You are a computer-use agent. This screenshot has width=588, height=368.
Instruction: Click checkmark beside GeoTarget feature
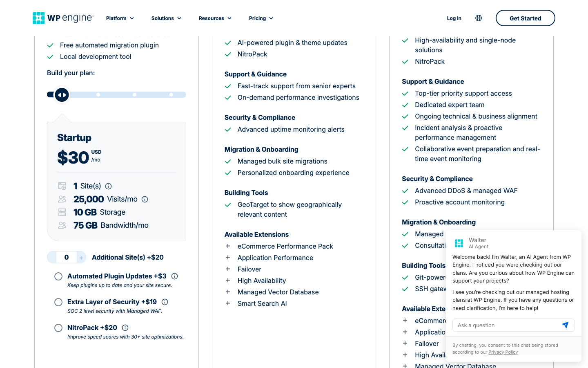point(228,205)
